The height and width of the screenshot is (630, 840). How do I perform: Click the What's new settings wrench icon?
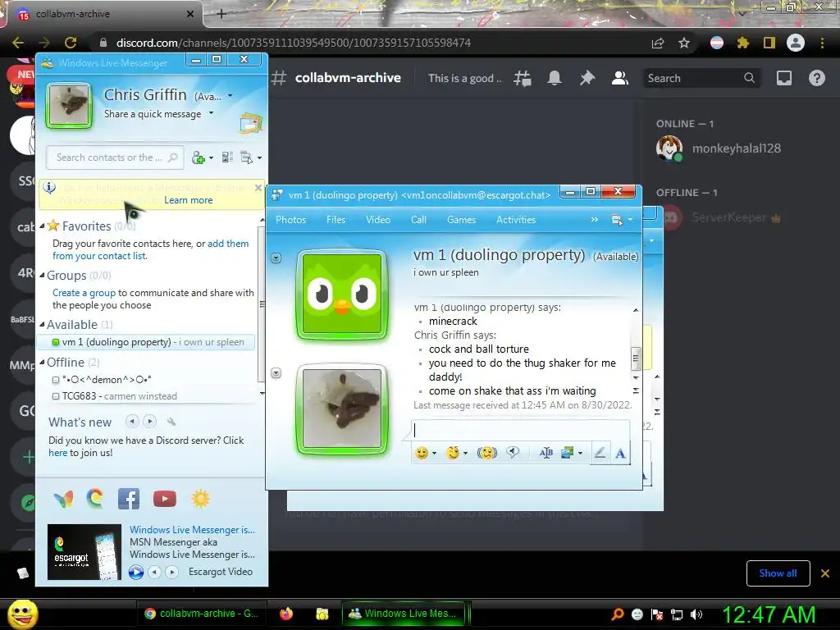171,422
